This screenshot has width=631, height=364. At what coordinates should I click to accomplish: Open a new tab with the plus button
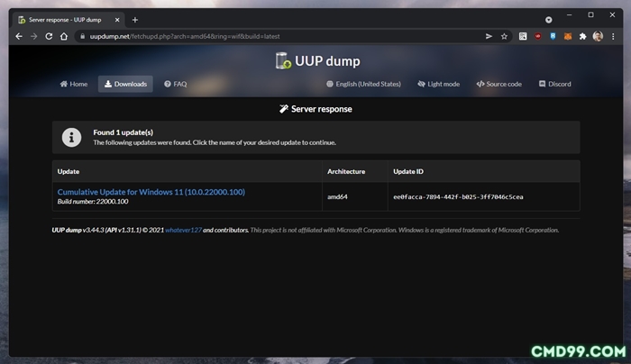pyautogui.click(x=135, y=20)
